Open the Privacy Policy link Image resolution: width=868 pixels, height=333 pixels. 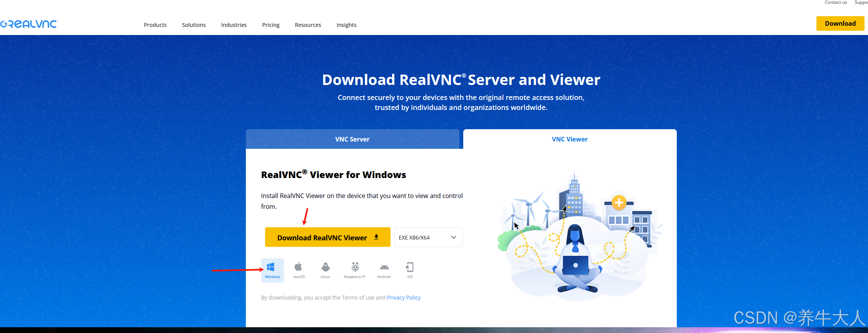pos(404,298)
